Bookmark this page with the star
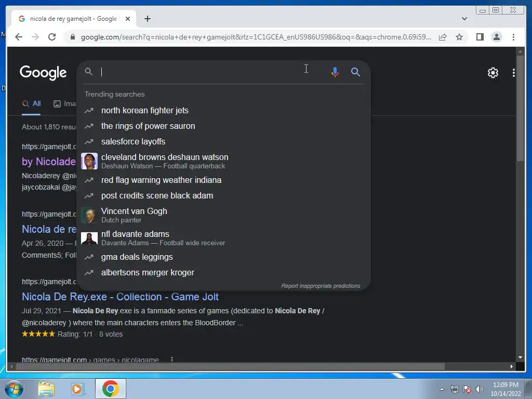The height and width of the screenshot is (399, 532). (x=459, y=37)
